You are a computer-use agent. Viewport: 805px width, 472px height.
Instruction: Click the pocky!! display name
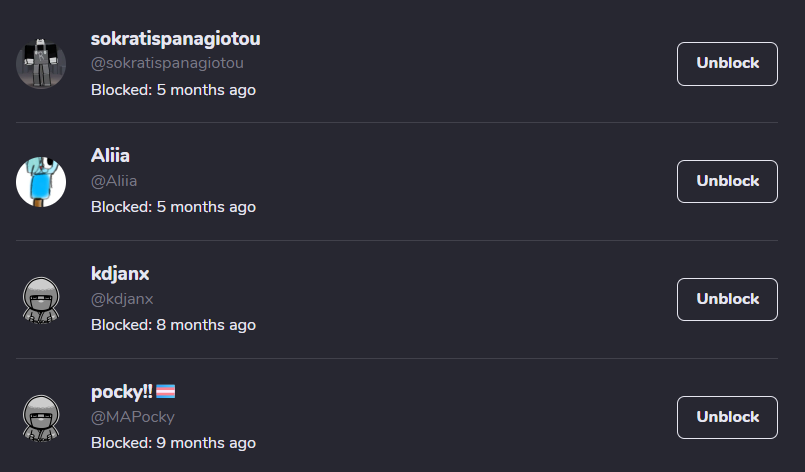(x=121, y=392)
